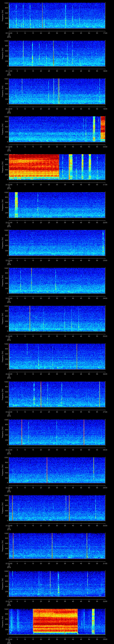Open the 22:31 spectrogram panel

pos(57,584)
